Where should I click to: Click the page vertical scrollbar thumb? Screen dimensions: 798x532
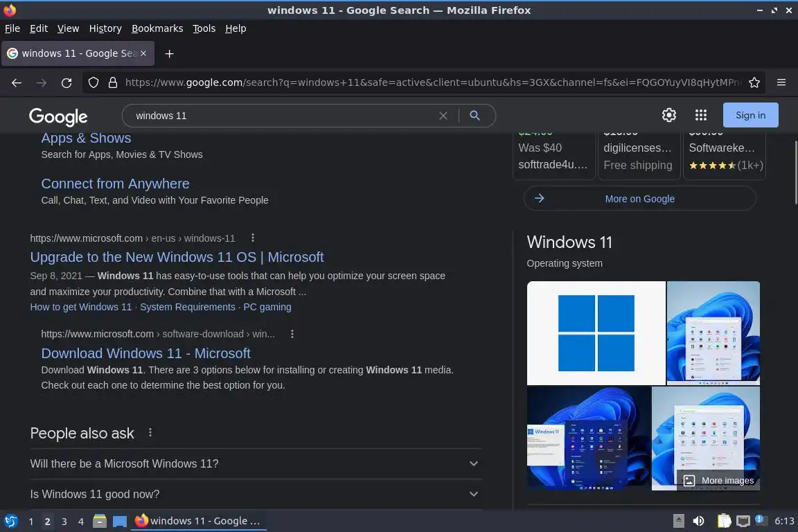point(795,172)
